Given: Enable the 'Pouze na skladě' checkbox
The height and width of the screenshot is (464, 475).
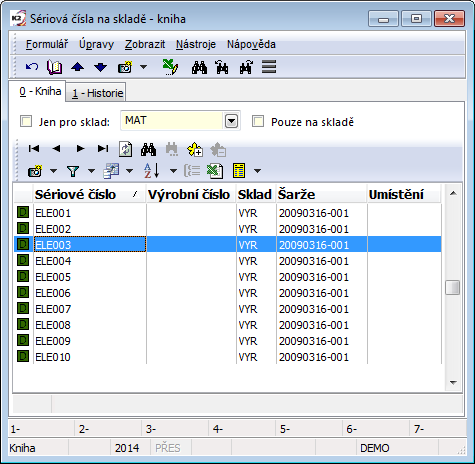Looking at the screenshot, I should 258,122.
